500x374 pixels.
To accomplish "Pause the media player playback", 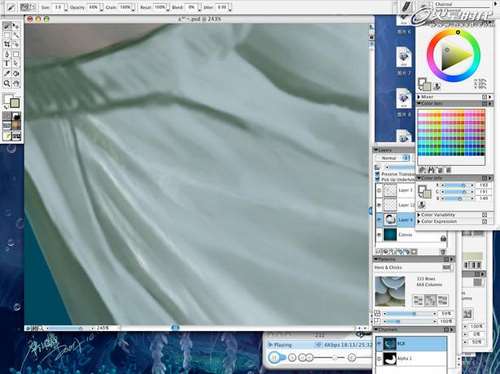I will (x=274, y=358).
